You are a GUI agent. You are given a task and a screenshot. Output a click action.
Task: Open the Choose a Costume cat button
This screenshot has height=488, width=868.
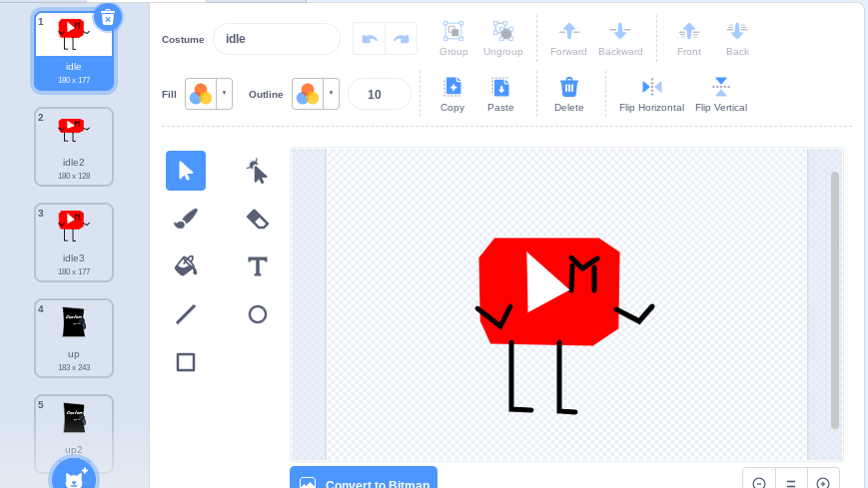pyautogui.click(x=74, y=477)
